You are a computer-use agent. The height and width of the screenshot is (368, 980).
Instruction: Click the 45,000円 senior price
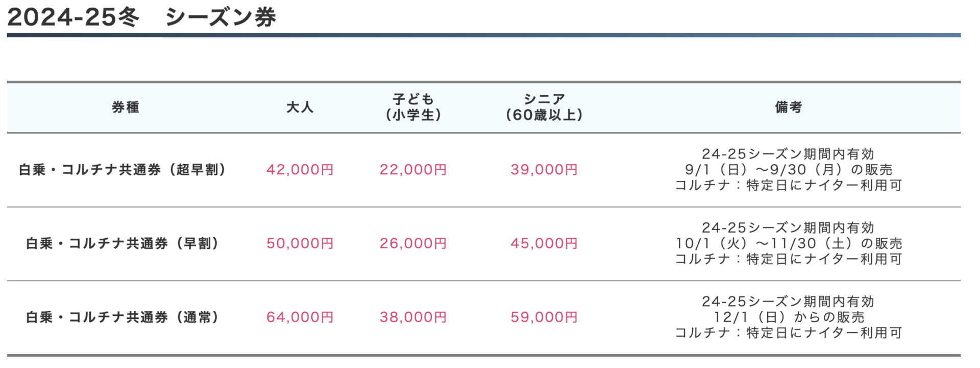tap(544, 243)
